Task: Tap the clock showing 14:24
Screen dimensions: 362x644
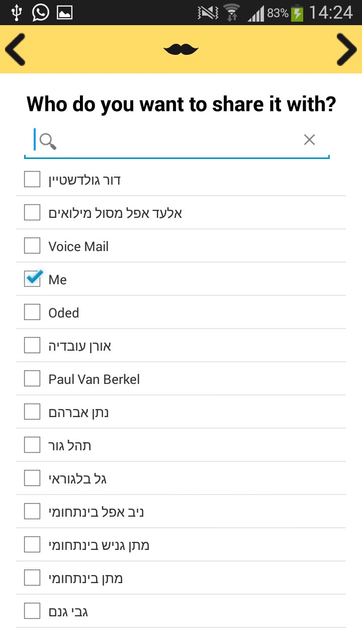Action: (331, 13)
